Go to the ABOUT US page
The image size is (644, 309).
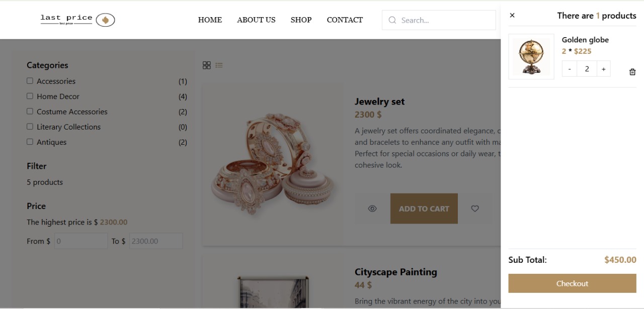pos(256,20)
